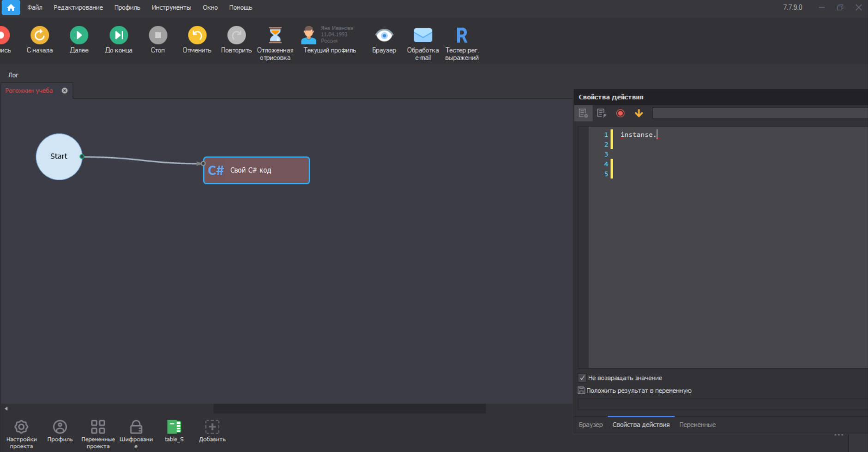The height and width of the screenshot is (452, 868).
Task: Open the 'Инструменты' menu
Action: [171, 7]
